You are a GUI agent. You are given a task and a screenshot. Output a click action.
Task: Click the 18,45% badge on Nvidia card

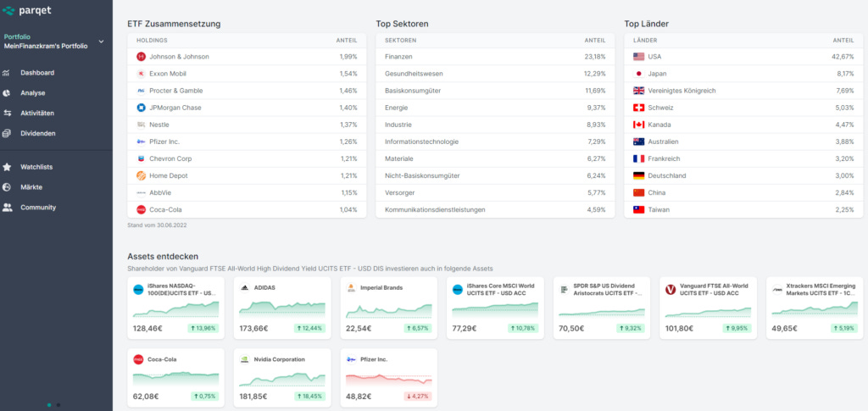click(309, 396)
